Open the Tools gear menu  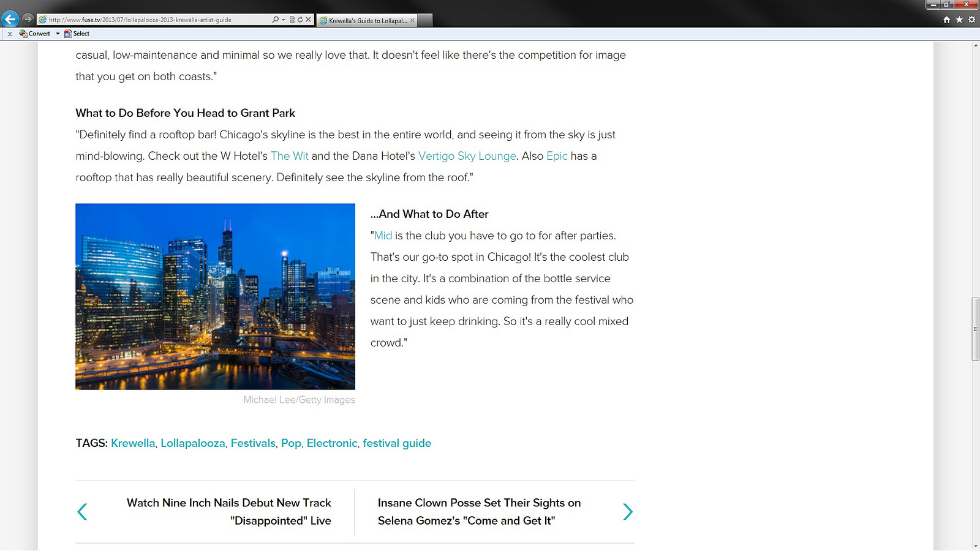tap(971, 20)
